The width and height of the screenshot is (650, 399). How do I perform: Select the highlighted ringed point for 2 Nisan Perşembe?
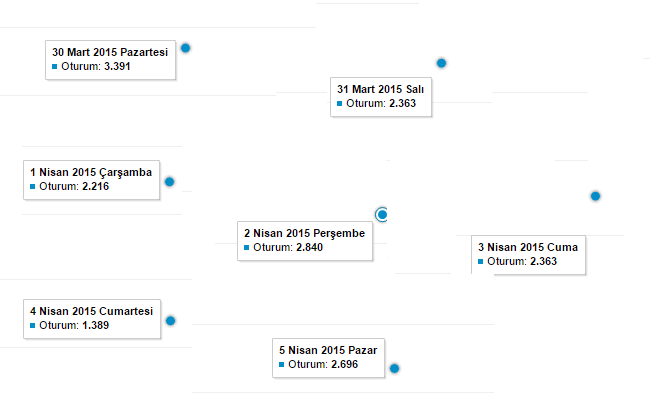tap(381, 215)
